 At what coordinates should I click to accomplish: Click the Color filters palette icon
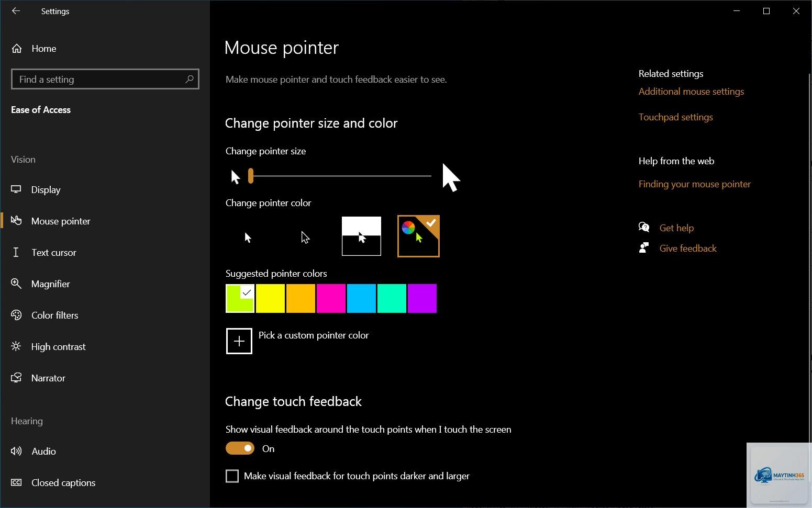click(16, 315)
